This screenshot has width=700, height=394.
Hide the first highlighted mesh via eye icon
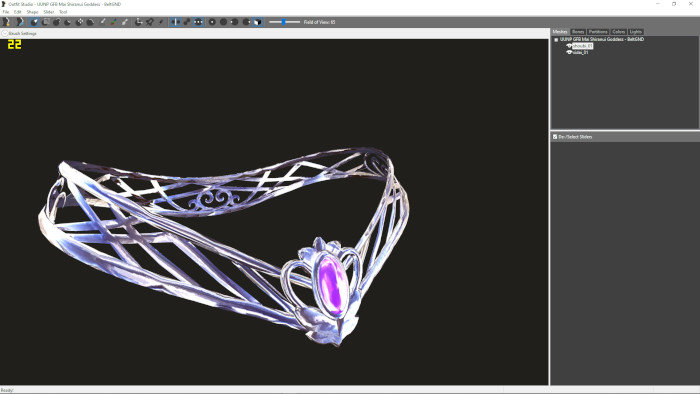(x=569, y=46)
